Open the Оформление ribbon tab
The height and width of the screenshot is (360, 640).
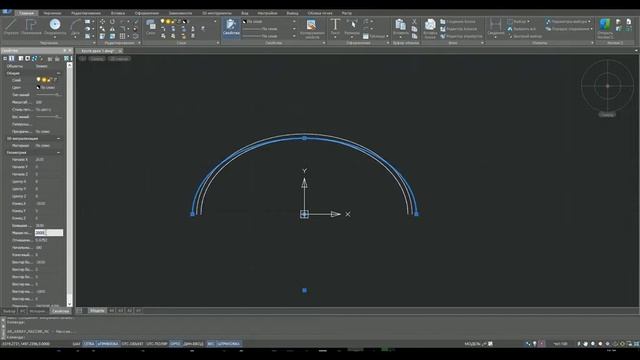tap(147, 13)
